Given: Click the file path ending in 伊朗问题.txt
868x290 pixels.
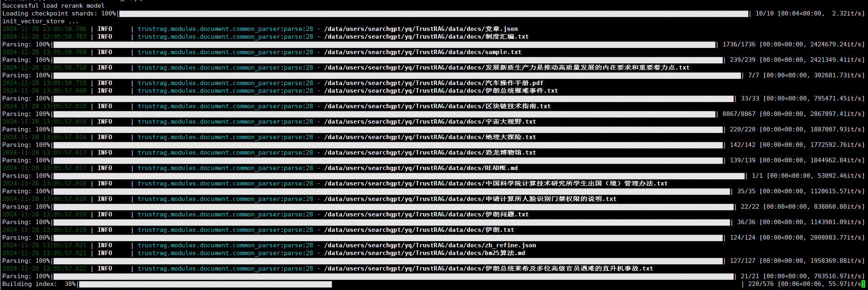Looking at the screenshot, I should [x=426, y=214].
